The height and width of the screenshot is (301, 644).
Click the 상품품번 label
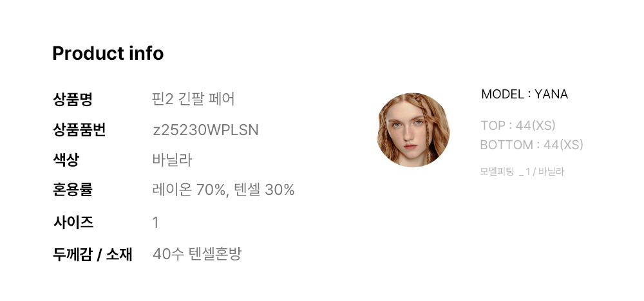pyautogui.click(x=79, y=130)
